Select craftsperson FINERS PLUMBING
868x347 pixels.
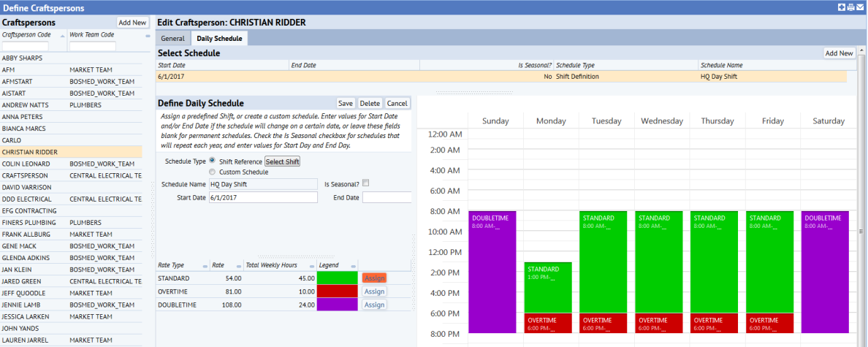[x=71, y=223]
